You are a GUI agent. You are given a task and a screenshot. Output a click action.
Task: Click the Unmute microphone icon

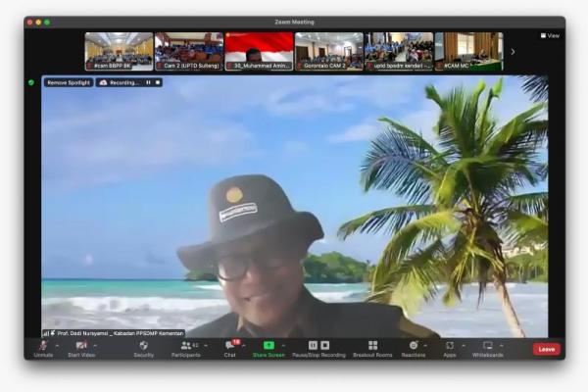click(43, 346)
